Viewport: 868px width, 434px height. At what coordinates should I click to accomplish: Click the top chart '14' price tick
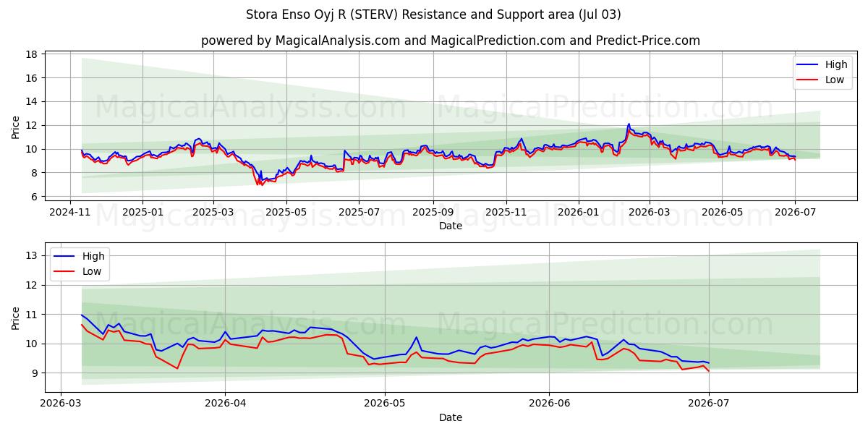(33, 102)
